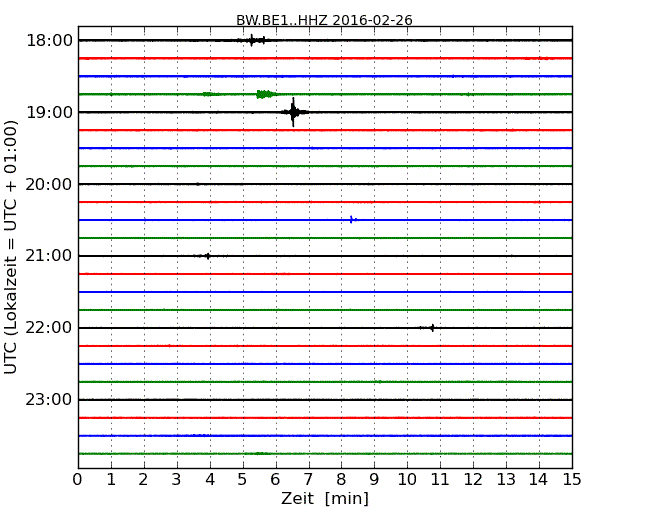Click the 21:00 time label
Viewport: 650px width, 520px height.
pyautogui.click(x=49, y=256)
